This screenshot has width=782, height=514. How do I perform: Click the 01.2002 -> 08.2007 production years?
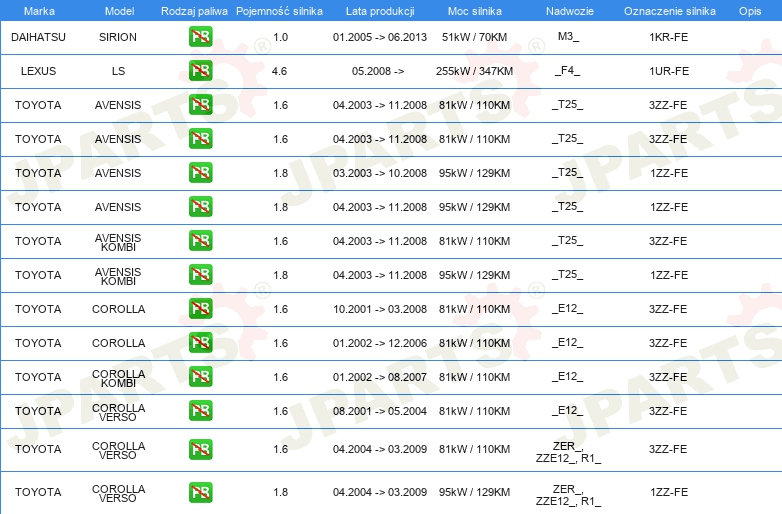click(380, 377)
